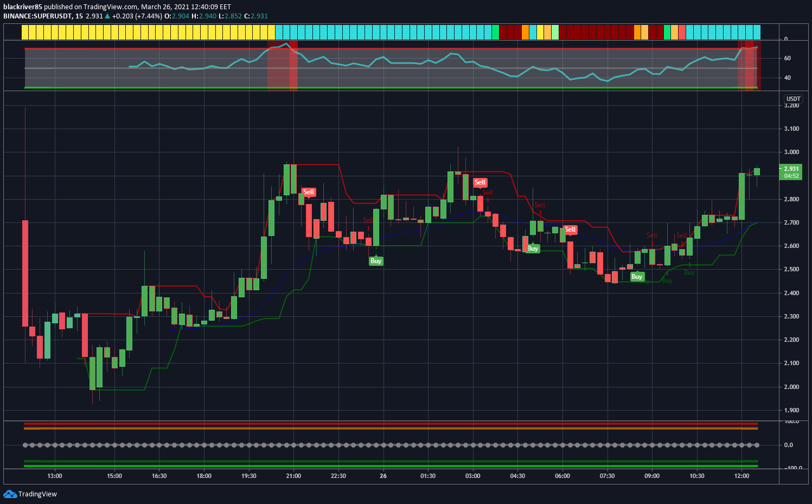Click the 21:00 time axis label
The height and width of the screenshot is (504, 812).
[293, 476]
